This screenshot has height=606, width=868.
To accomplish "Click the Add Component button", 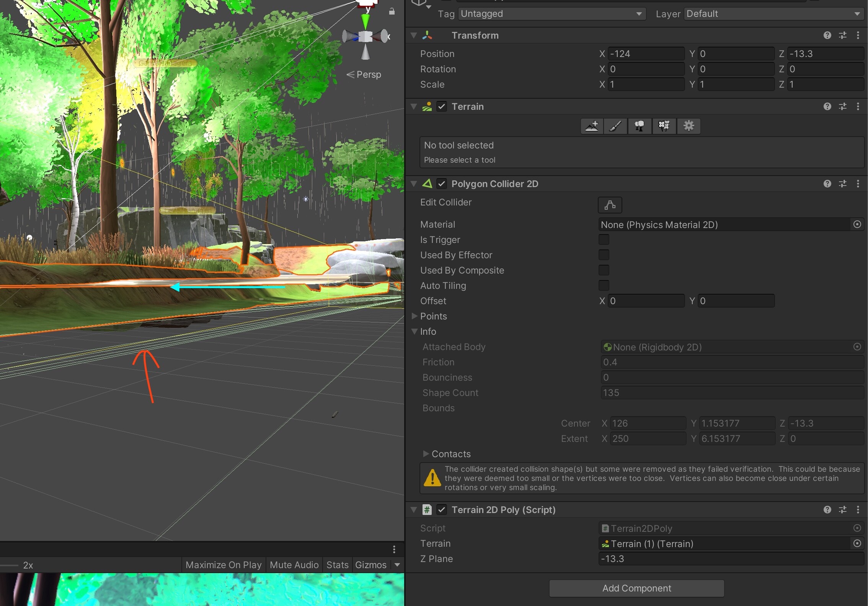I will coord(636,588).
